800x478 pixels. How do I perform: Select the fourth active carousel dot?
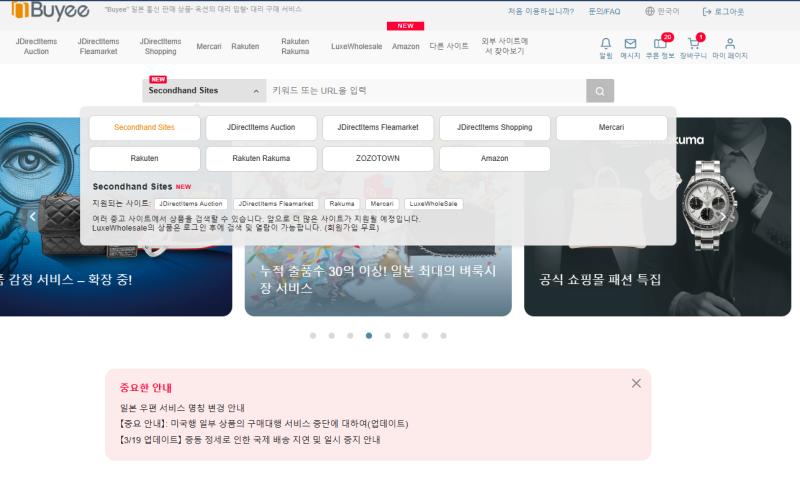(x=369, y=336)
